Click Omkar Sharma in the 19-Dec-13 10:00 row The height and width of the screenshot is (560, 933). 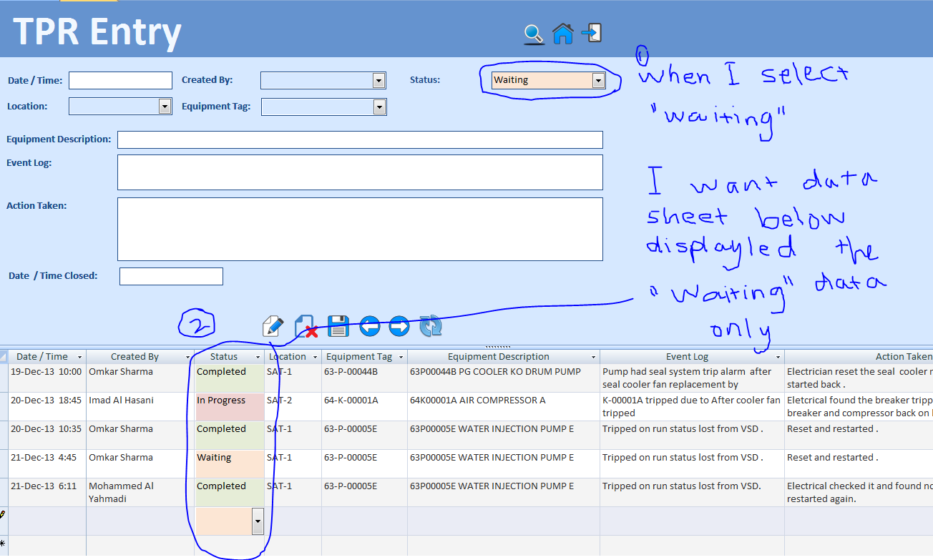coord(140,378)
